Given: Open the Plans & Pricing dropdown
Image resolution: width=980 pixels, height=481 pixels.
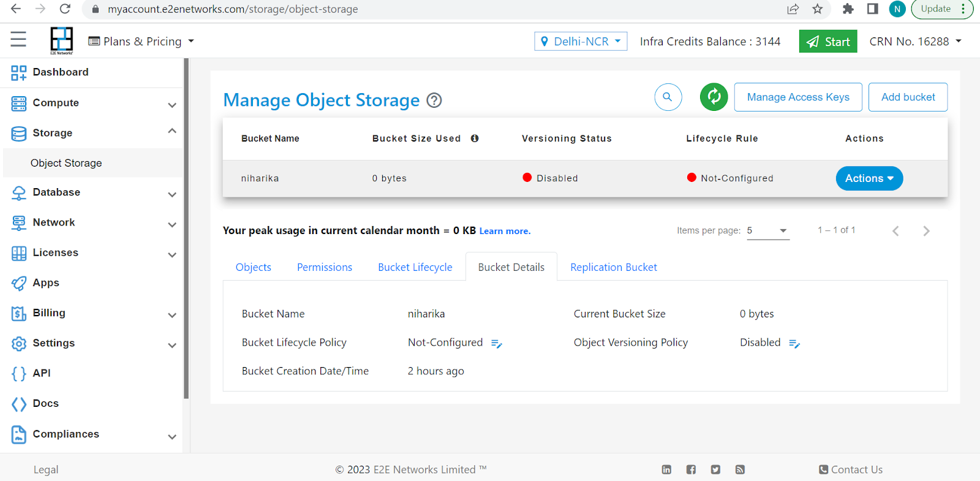Looking at the screenshot, I should tap(141, 41).
